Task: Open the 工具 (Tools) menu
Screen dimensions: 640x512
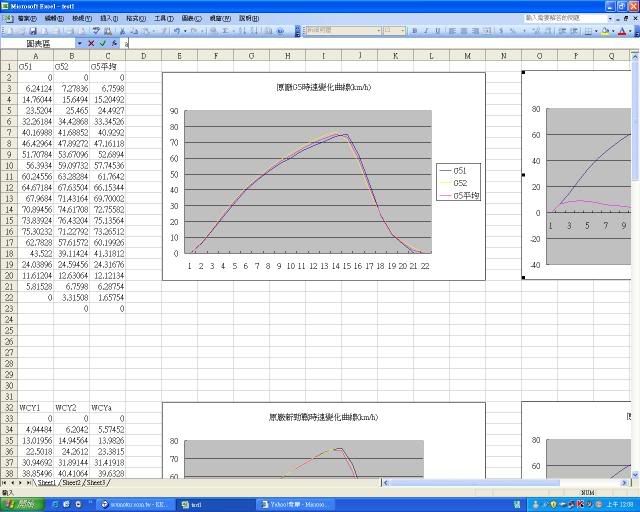Action: click(162, 18)
